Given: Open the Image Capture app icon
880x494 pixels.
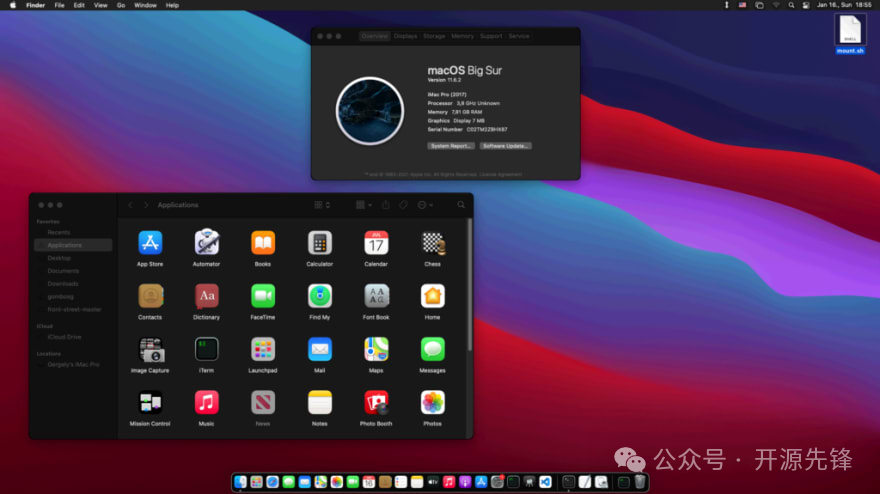Looking at the screenshot, I should click(150, 349).
